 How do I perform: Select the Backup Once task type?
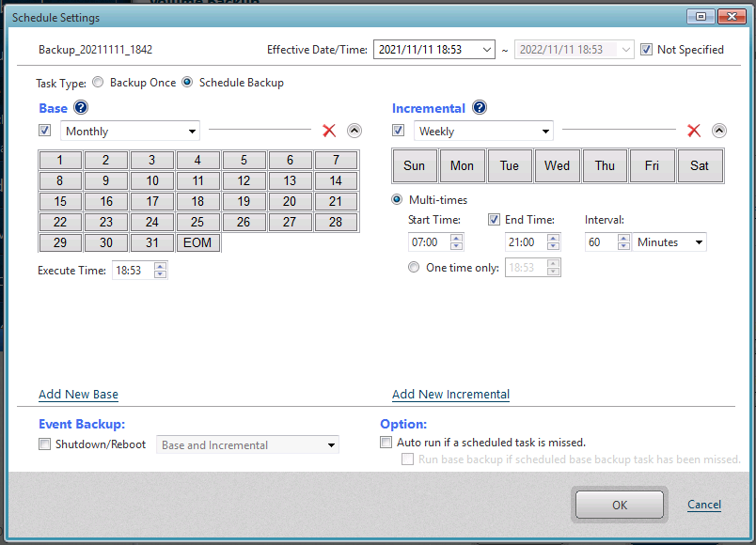tap(99, 83)
